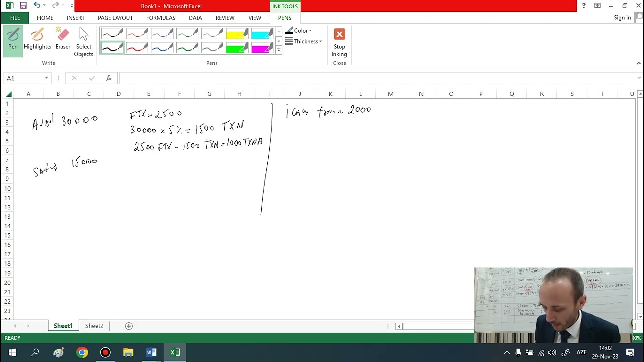644x362 pixels.
Task: Open the FORMULAS tab
Action: coord(160,18)
